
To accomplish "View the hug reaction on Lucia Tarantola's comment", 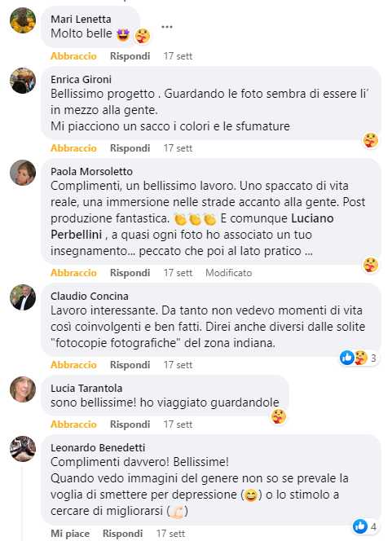I will coord(279,417).
